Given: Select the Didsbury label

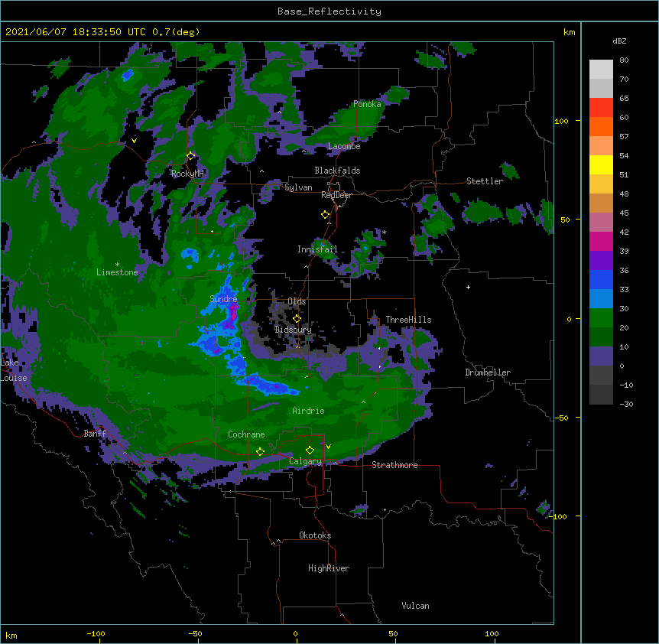Looking at the screenshot, I should pos(294,330).
